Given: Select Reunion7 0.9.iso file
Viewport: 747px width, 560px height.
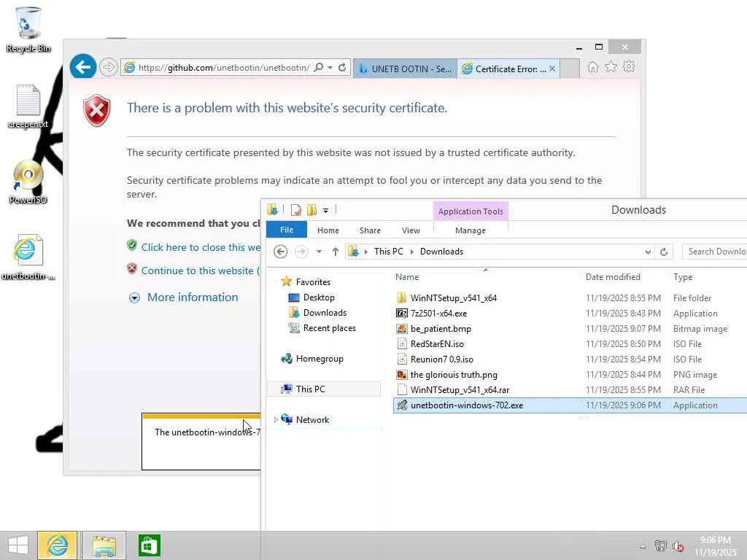Looking at the screenshot, I should coord(441,359).
